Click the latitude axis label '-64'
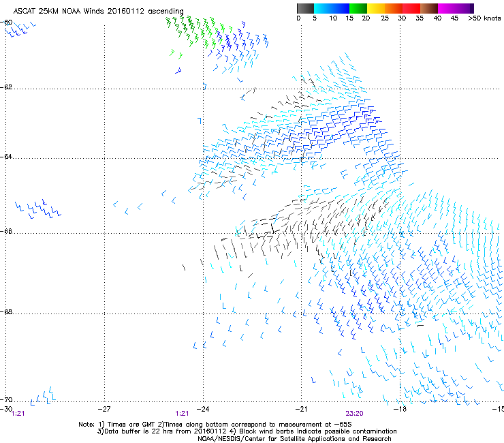 pyautogui.click(x=6, y=156)
